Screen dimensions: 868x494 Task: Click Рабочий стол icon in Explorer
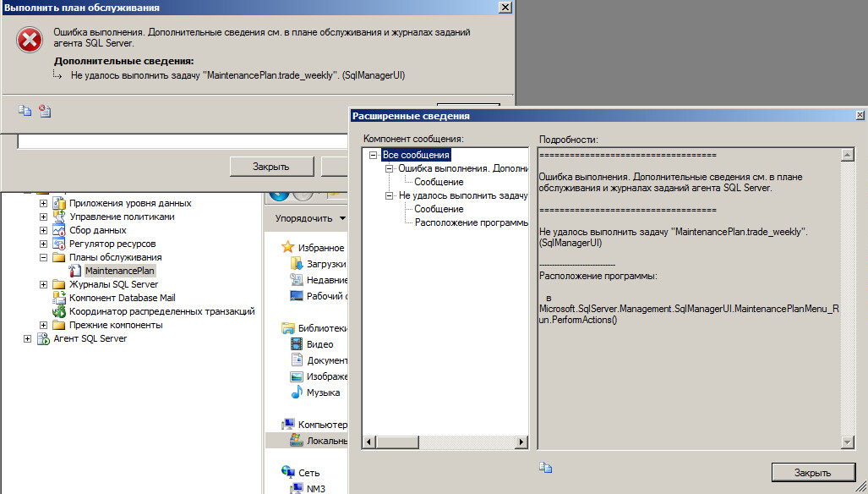pos(297,296)
